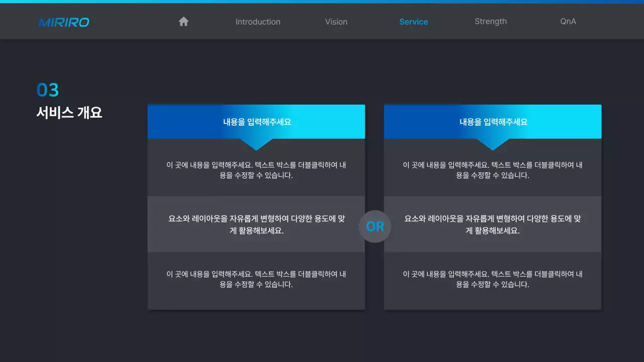Click the gradient accent bar at the top
Screen dimensions: 644x362
coord(322,2)
